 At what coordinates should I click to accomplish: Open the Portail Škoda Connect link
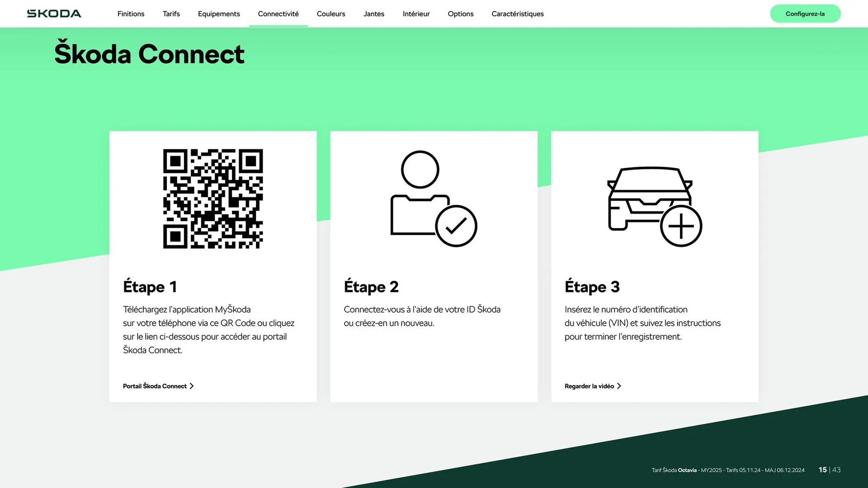(155, 386)
